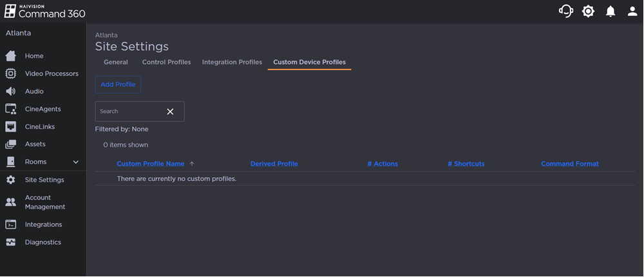This screenshot has width=644, height=277.
Task: Open Integrations in the sidebar
Action: click(43, 224)
